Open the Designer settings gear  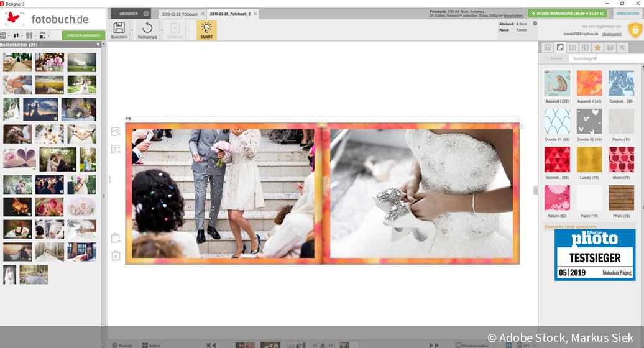146,14
